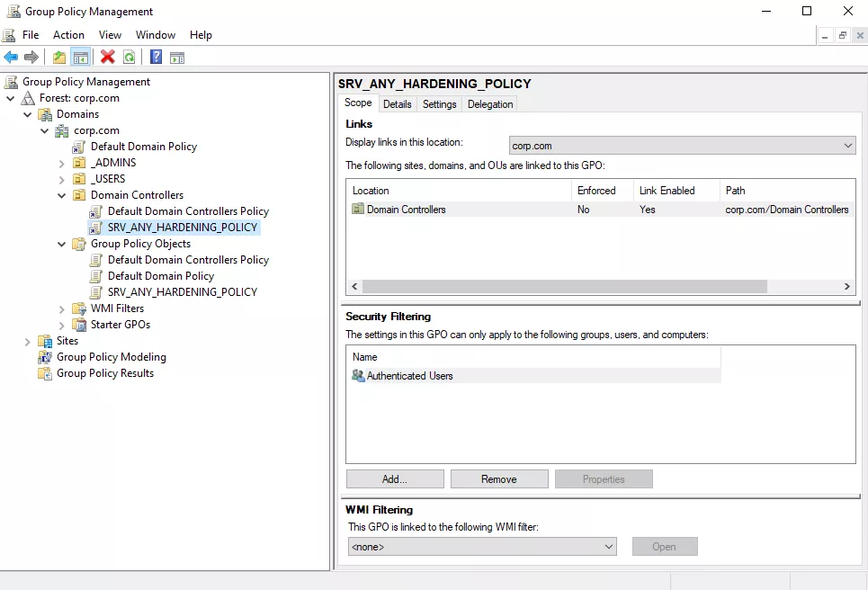Viewport: 868px width, 590px height.
Task: Expand the Sites node
Action: 28,342
